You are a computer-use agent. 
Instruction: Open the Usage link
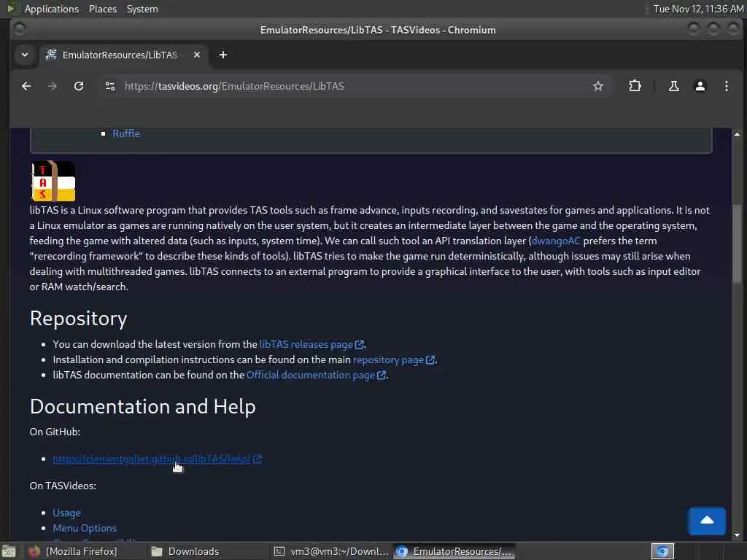[66, 513]
